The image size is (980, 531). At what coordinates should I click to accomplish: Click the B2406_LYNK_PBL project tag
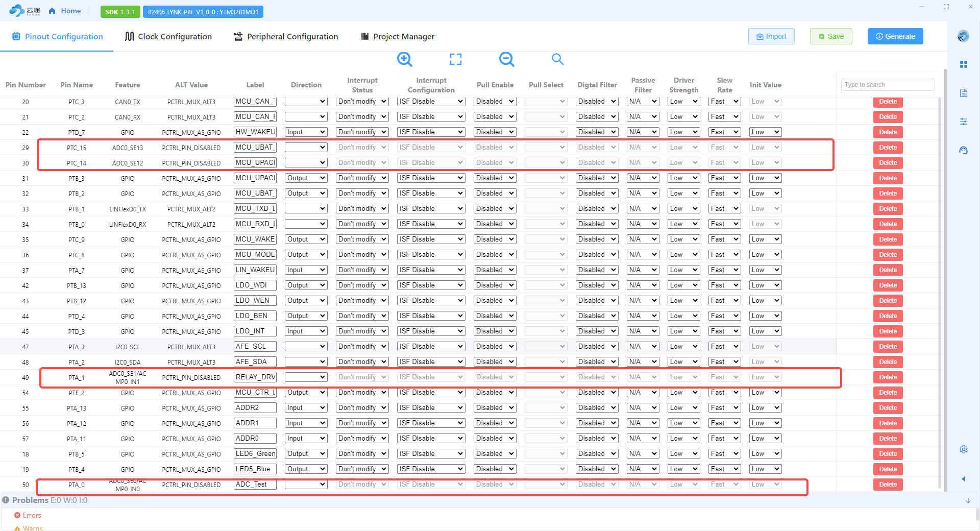203,12
